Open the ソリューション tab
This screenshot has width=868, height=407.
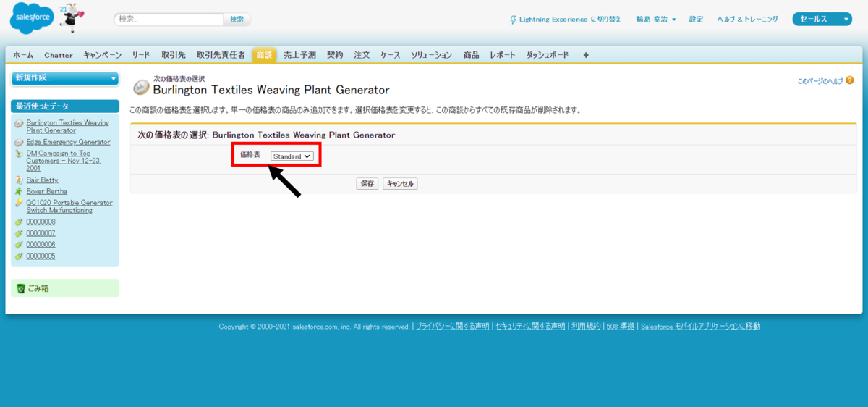coord(432,55)
